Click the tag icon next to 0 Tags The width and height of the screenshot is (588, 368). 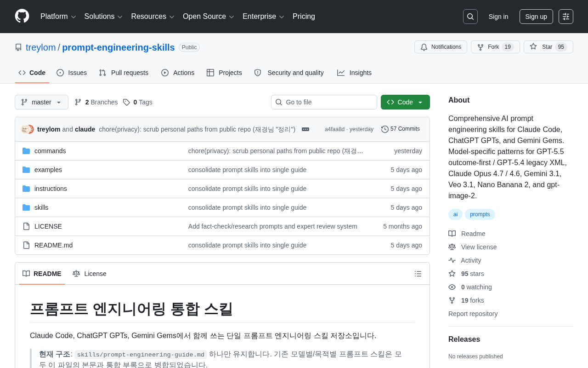point(126,102)
